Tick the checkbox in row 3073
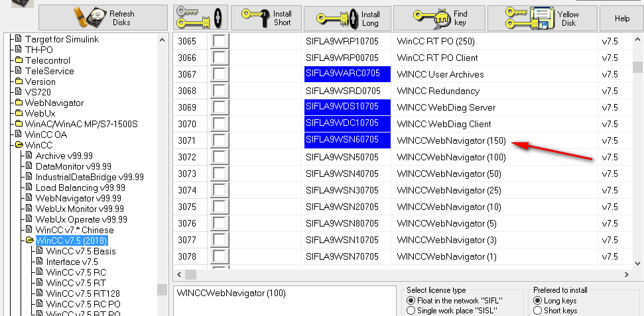The width and height of the screenshot is (644, 316). point(220,174)
